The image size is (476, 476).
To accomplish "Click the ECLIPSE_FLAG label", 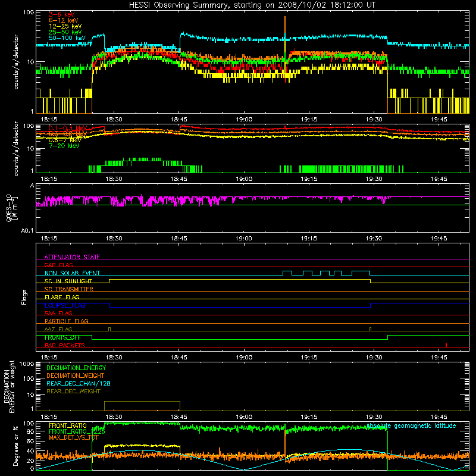I will coord(65,305).
